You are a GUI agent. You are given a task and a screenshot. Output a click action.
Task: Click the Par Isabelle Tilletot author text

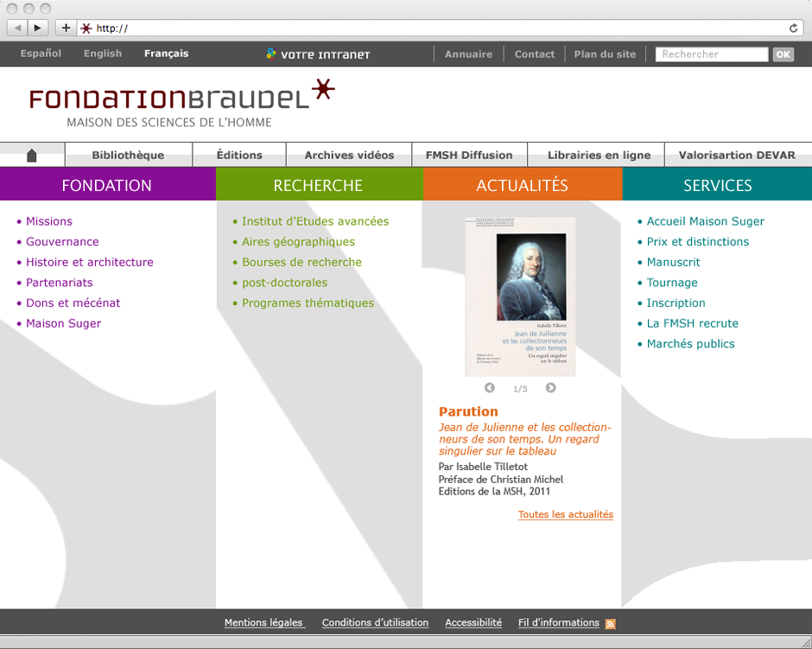click(483, 466)
